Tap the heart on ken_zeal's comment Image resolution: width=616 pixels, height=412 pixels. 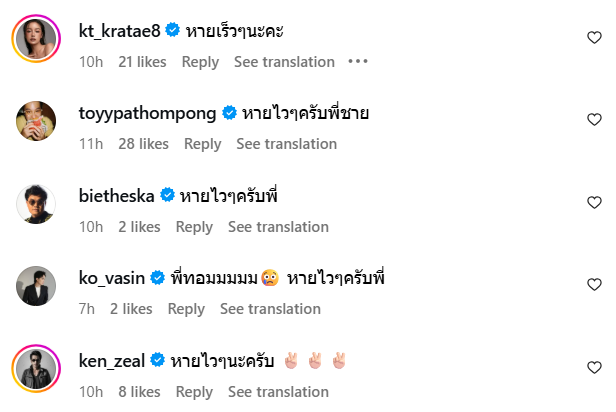[x=594, y=367]
